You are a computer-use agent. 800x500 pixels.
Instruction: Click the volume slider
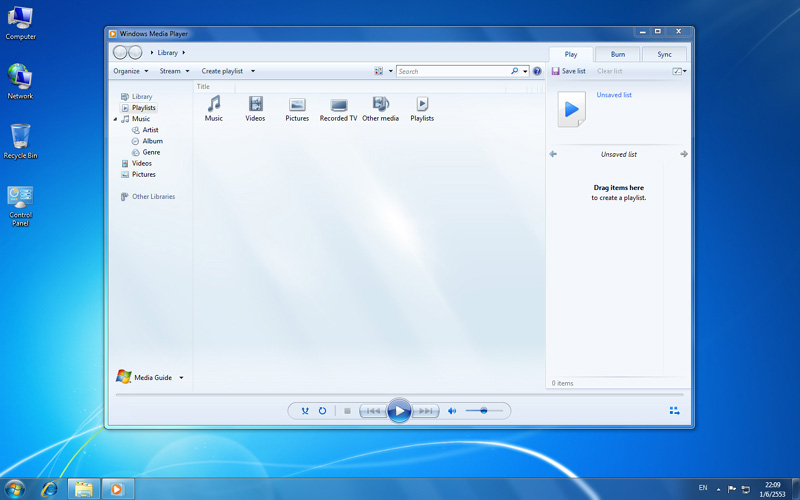484,411
